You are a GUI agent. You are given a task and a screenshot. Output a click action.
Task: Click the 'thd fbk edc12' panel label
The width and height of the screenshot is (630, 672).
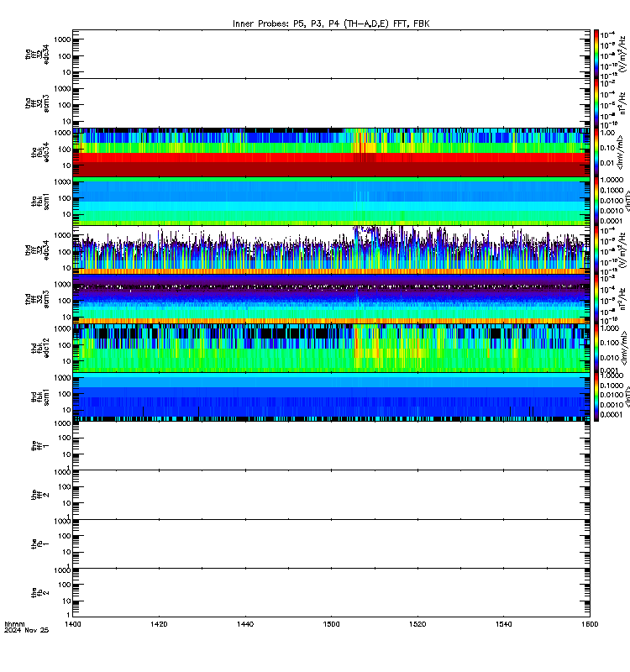click(39, 348)
